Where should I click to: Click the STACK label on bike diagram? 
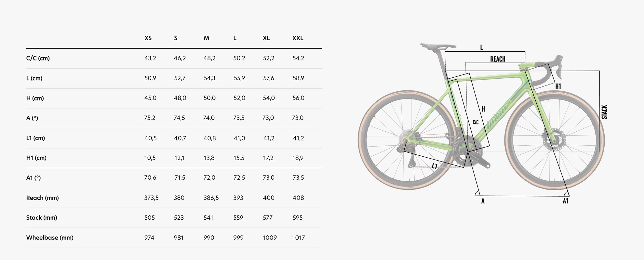(x=604, y=112)
